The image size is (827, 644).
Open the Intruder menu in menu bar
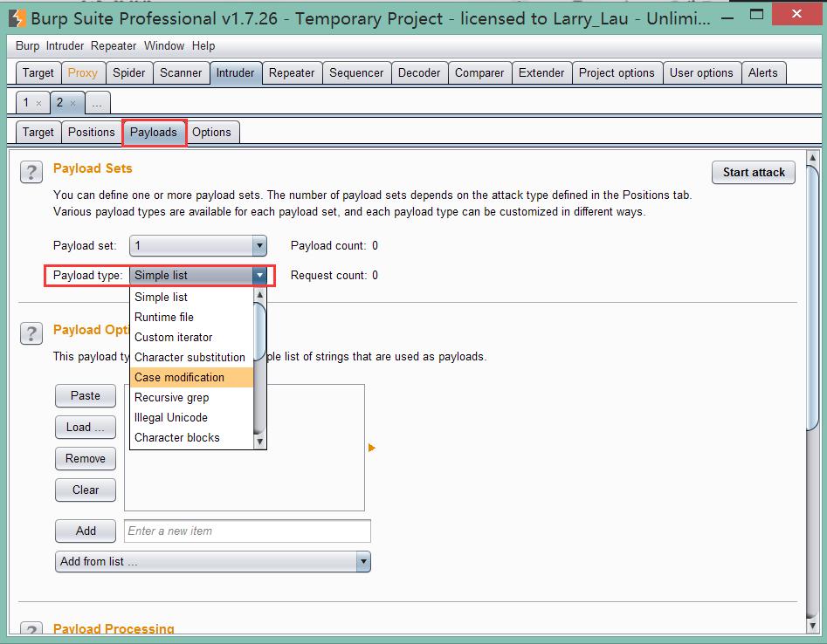point(65,46)
